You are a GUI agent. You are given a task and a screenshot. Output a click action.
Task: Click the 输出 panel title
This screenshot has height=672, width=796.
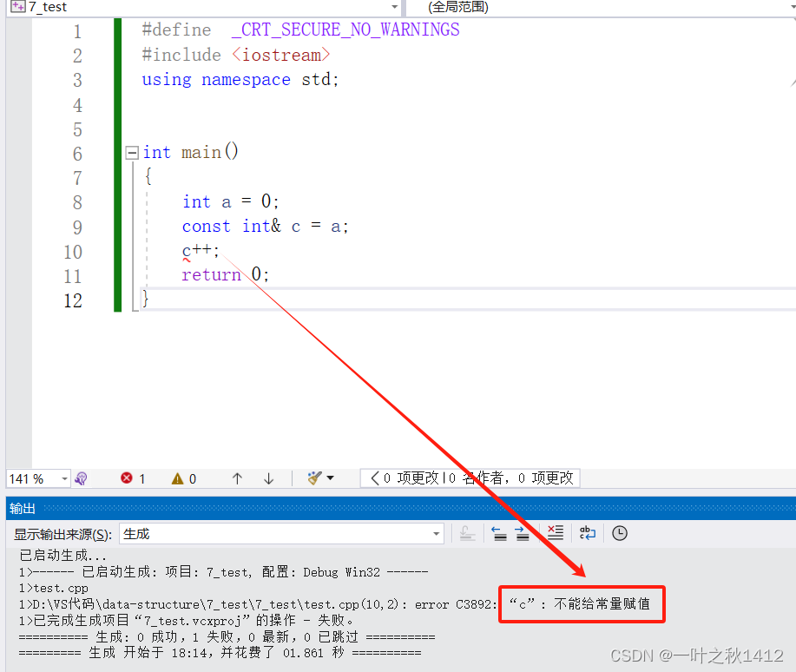[x=23, y=509]
